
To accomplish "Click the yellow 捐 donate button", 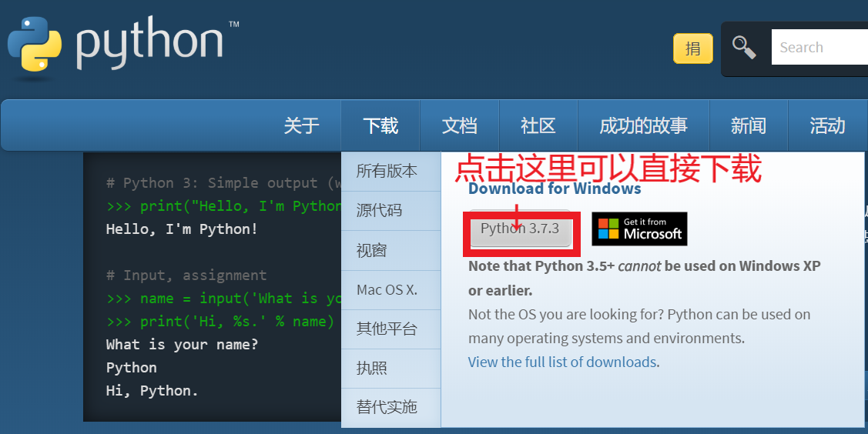I will click(x=693, y=48).
